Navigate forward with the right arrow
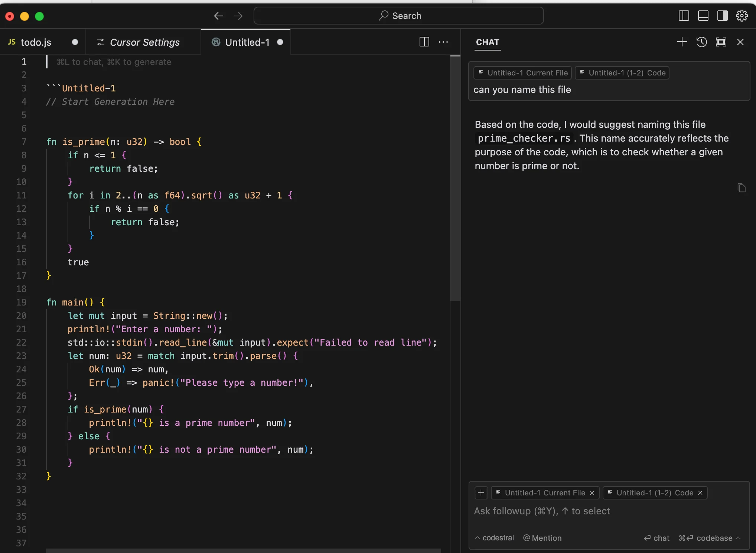Screen dimensions: 756x553 click(238, 16)
